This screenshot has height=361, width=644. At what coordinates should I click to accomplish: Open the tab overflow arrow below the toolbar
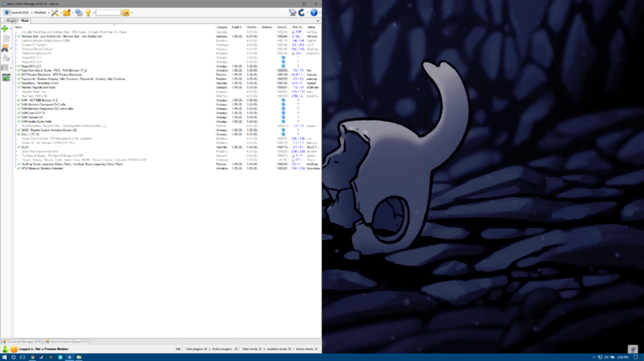tap(318, 21)
